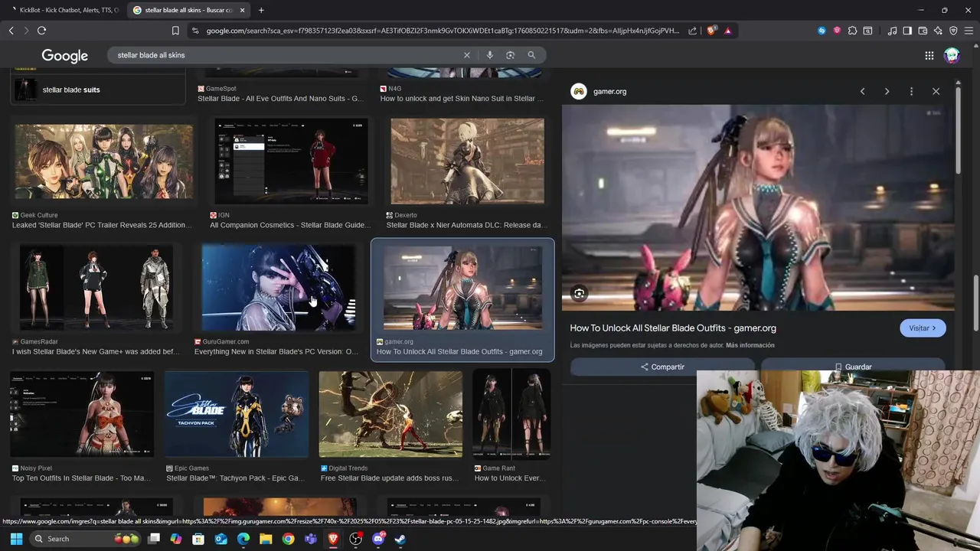The height and width of the screenshot is (551, 980).
Task: Open the Brave Shields lion icon
Action: point(711,31)
